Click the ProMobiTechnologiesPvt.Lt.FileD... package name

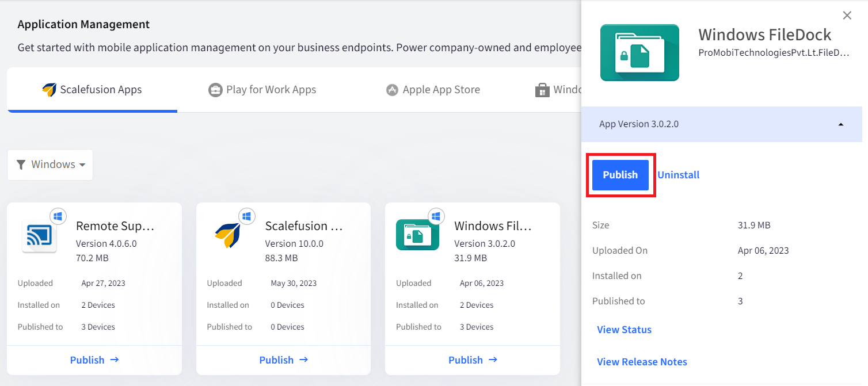pos(774,53)
